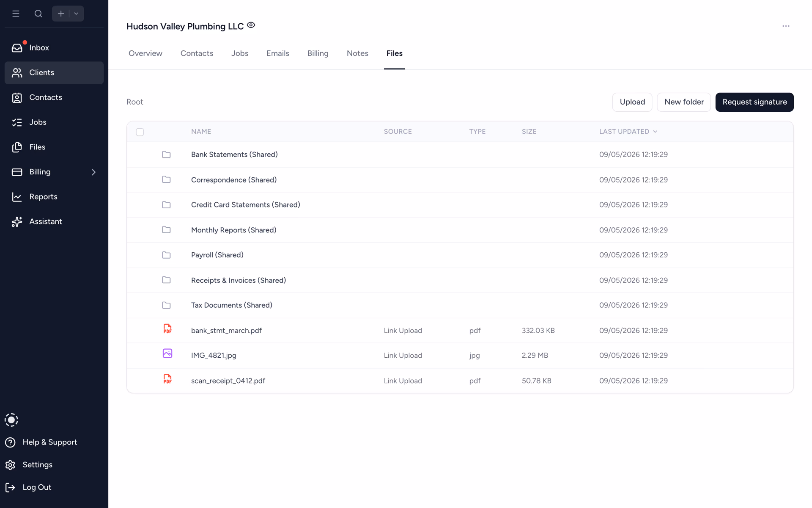Click the Credit Card Statements folder icon
812x508 pixels.
click(167, 205)
